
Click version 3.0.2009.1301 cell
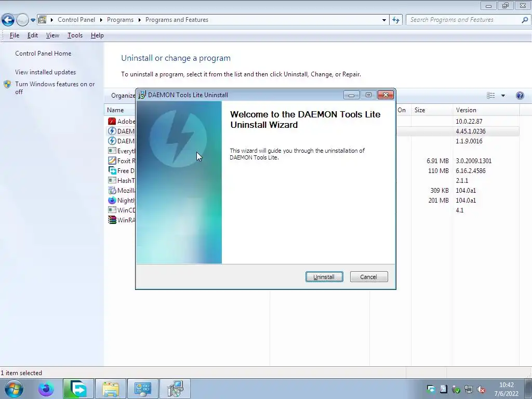point(474,161)
